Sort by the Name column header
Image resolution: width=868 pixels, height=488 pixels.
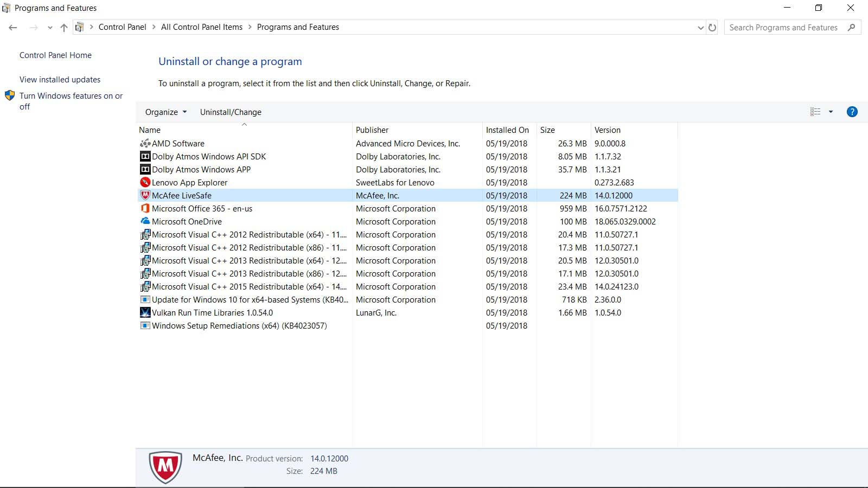coord(244,130)
